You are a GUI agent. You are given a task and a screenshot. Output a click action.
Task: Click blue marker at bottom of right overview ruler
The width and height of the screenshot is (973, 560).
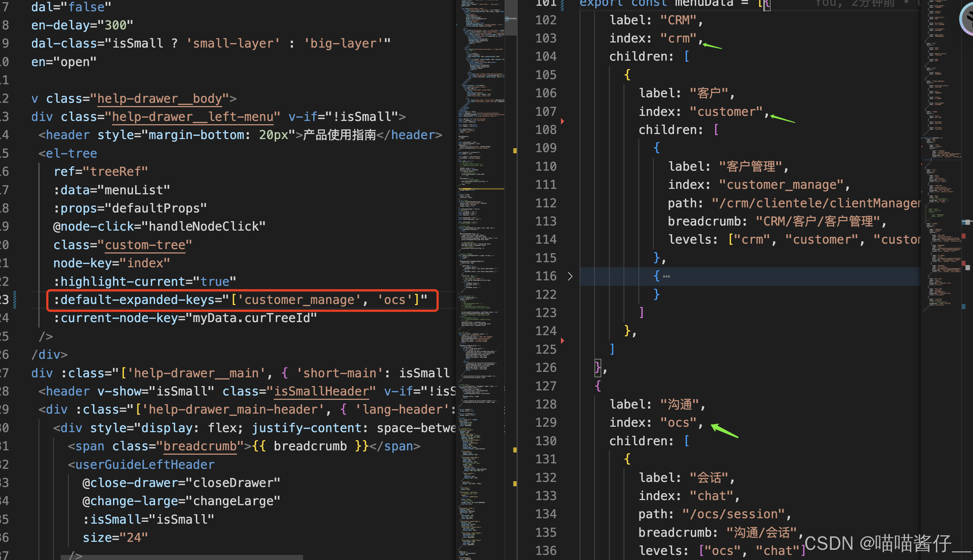964,307
